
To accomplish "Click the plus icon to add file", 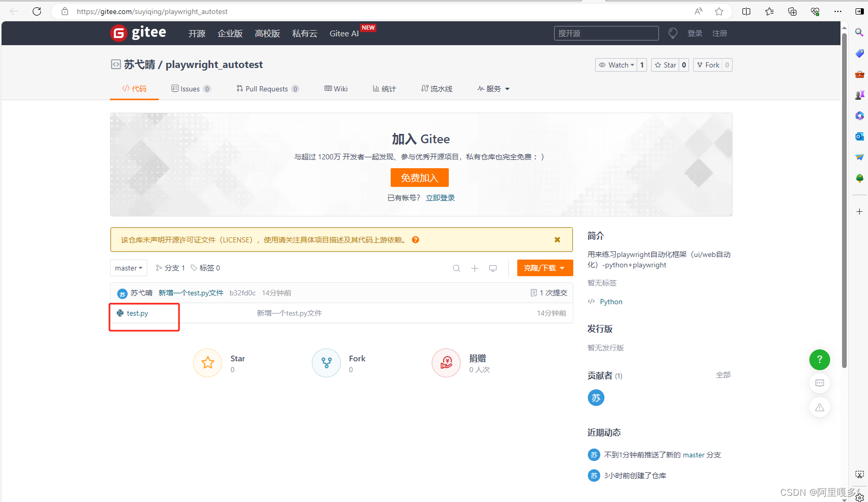I will point(475,268).
